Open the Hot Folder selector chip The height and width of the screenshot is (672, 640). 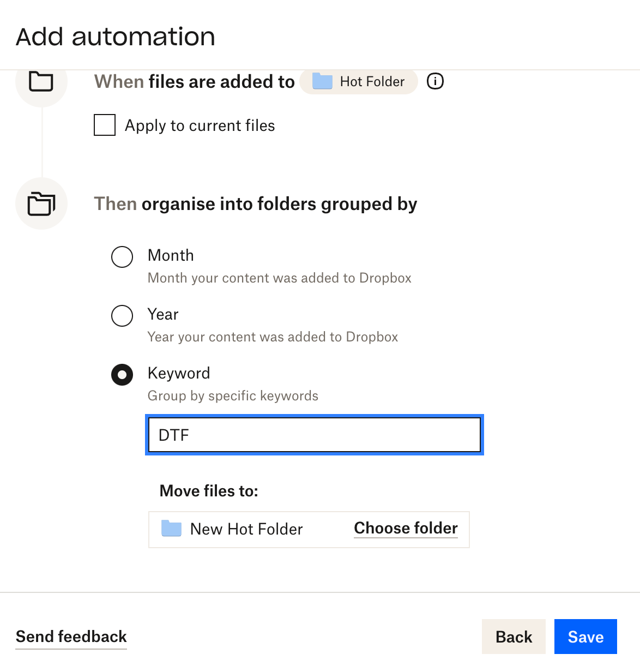tap(358, 81)
